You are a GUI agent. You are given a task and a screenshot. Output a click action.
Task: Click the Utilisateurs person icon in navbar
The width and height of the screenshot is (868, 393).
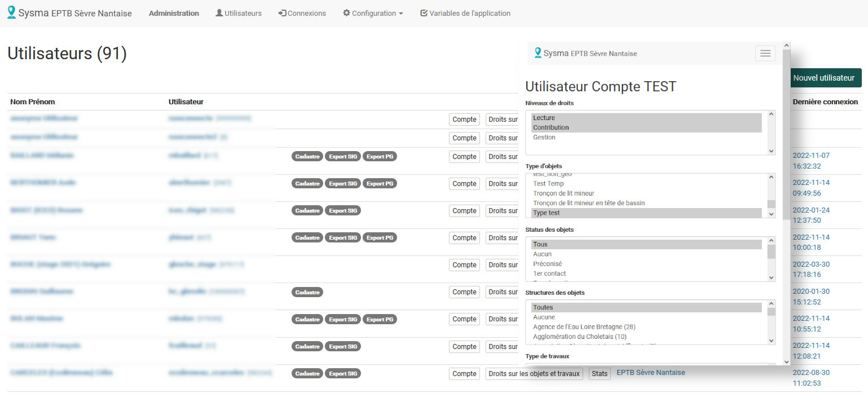click(219, 13)
